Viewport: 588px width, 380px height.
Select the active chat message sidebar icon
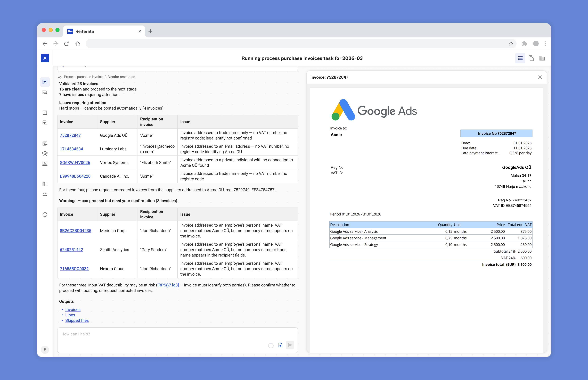45,82
